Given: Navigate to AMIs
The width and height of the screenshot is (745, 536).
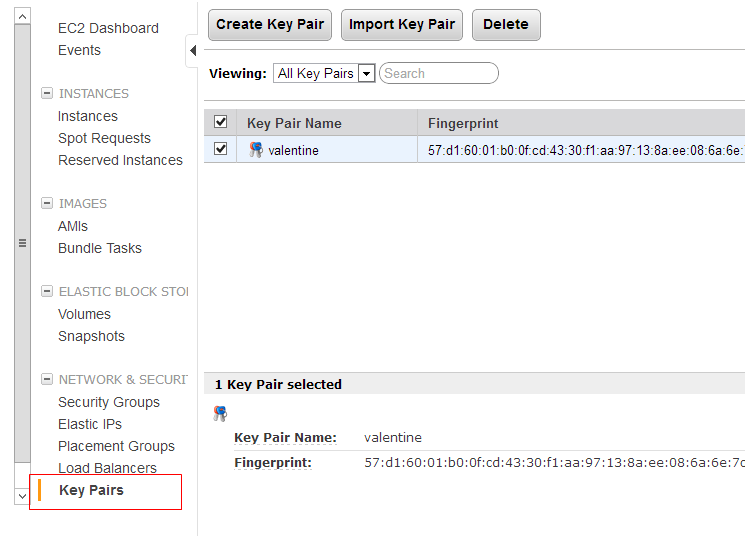Looking at the screenshot, I should point(73,226).
